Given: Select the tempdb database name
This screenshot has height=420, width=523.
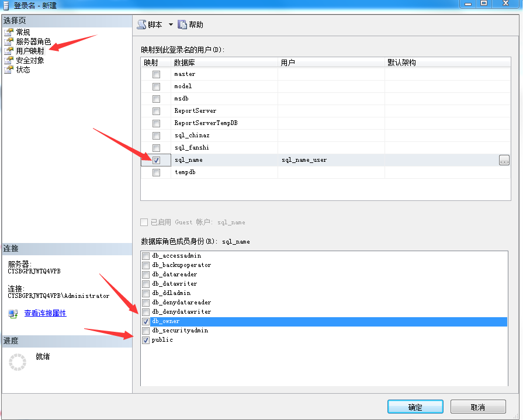Looking at the screenshot, I should (x=185, y=172).
